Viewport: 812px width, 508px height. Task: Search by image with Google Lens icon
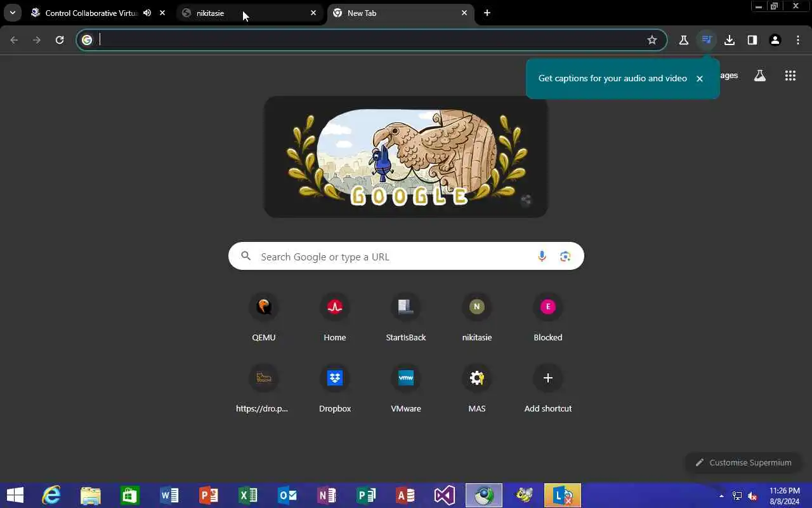[x=565, y=256]
